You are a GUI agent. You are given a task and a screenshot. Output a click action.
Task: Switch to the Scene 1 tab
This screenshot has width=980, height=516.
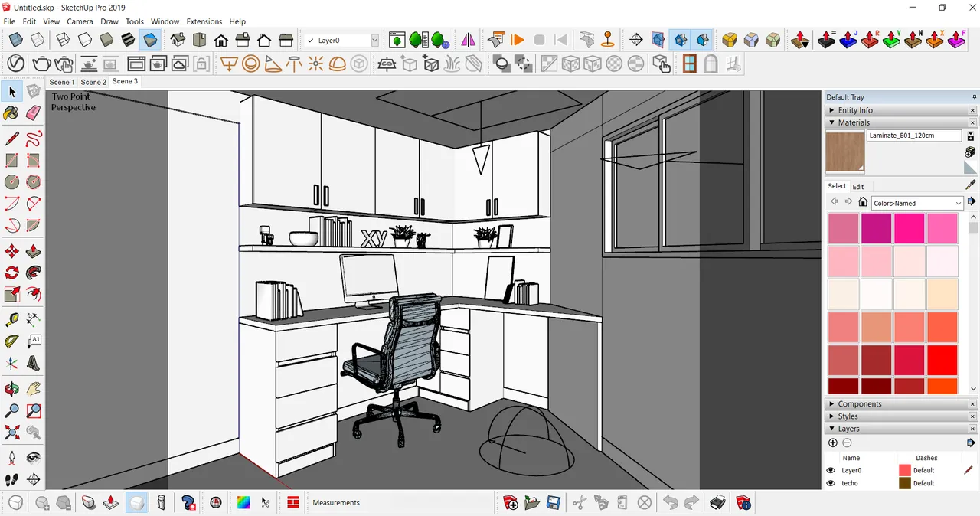[x=62, y=82]
